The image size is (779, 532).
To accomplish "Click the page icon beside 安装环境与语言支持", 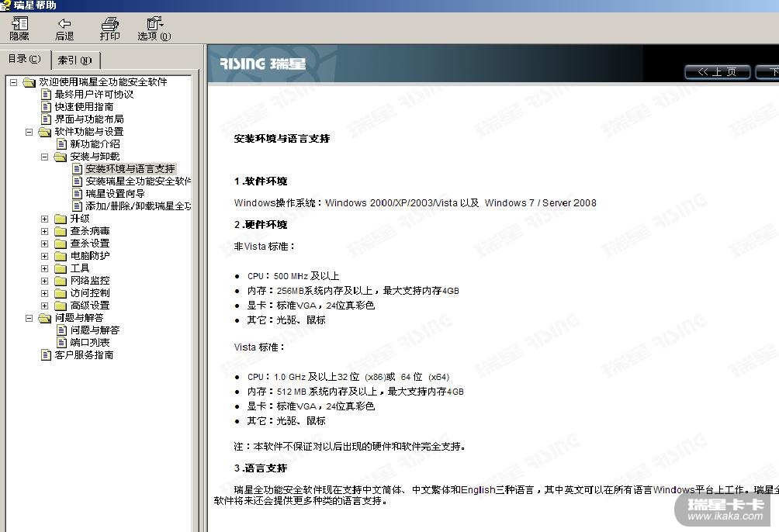I will (x=77, y=169).
